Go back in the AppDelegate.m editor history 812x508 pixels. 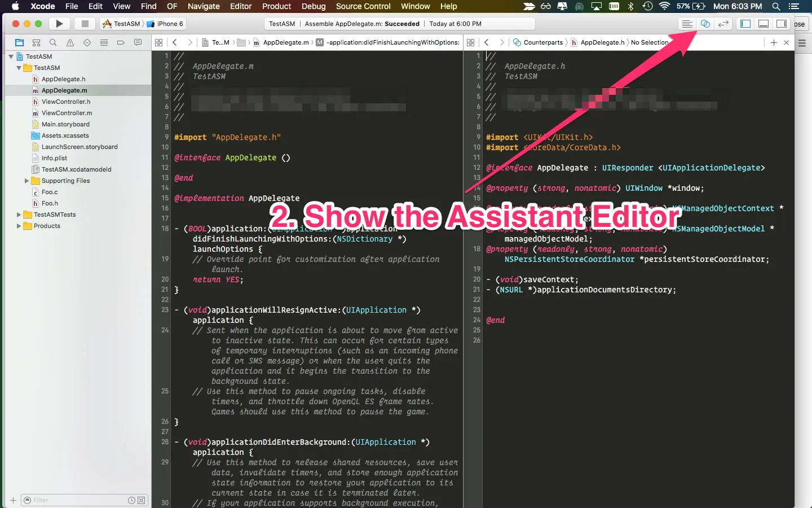(175, 42)
